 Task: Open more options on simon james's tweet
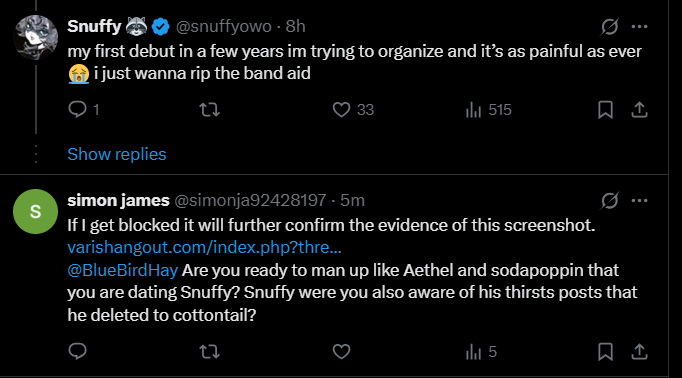tap(639, 201)
